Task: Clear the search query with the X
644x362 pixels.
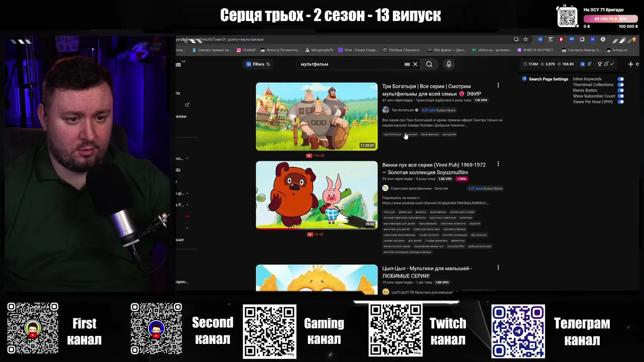Action: click(415, 64)
